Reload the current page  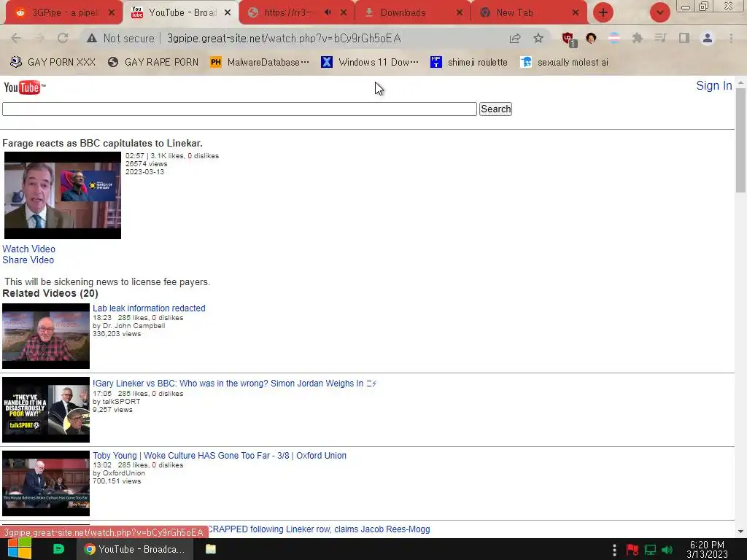coord(63,38)
